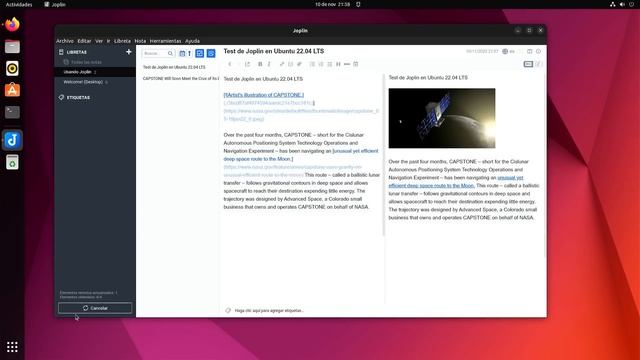The width and height of the screenshot is (640, 360).
Task: Open the clock and calendar in top bar
Action: [332, 4]
